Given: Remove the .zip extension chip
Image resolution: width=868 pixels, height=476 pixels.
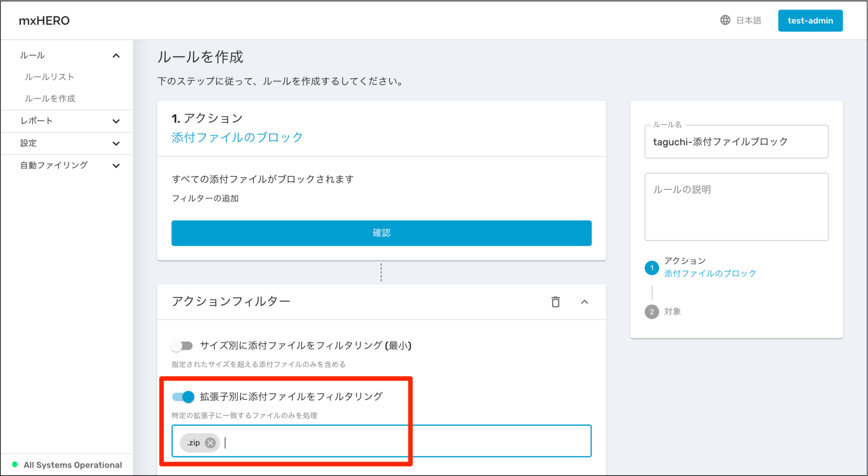Looking at the screenshot, I should coord(210,443).
